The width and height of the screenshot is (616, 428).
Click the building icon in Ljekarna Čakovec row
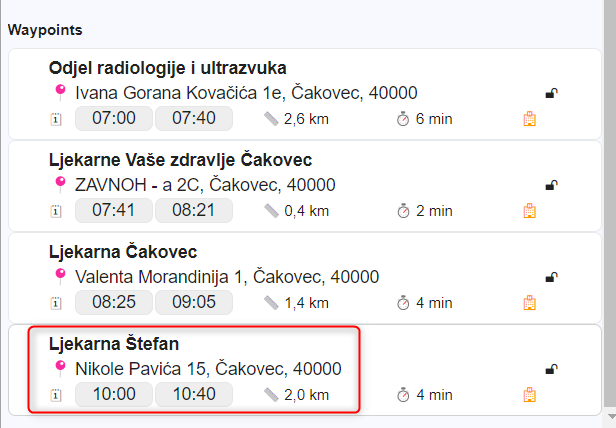click(x=530, y=303)
